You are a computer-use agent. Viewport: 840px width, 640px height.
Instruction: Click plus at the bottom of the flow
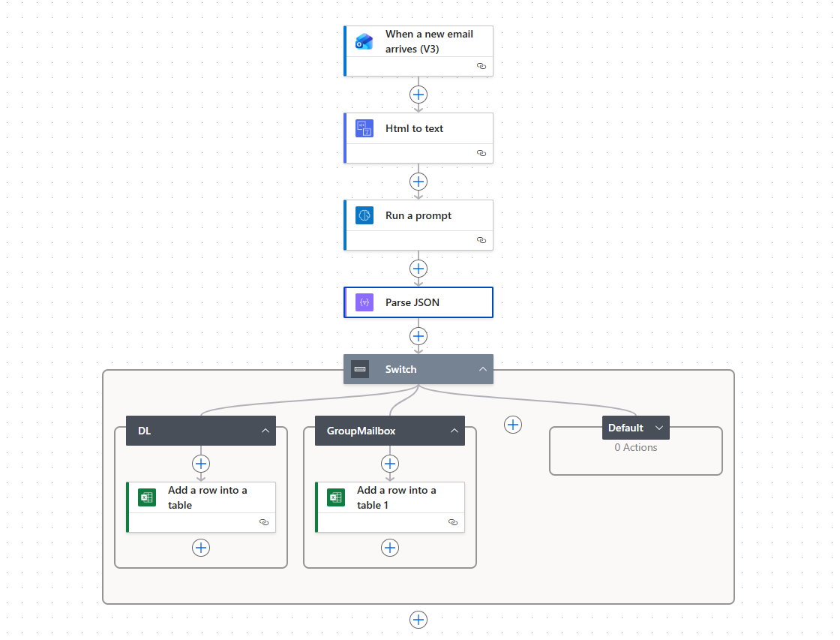point(418,619)
